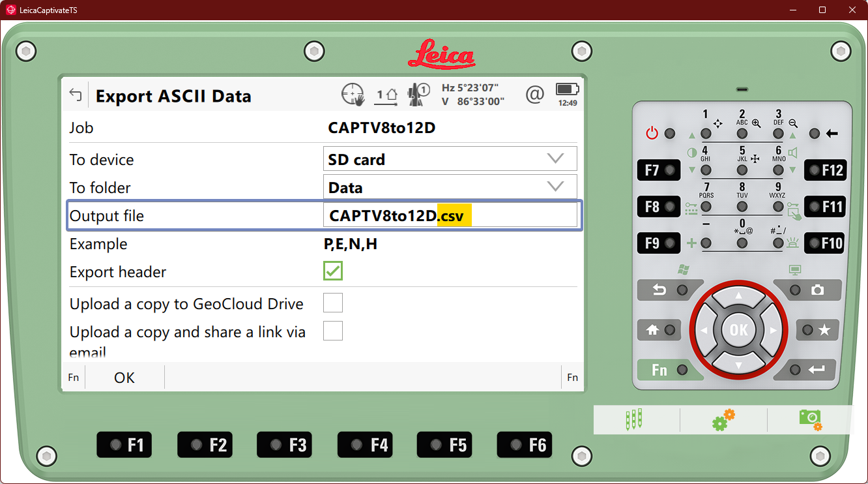Click the 8 TUV keypad key
The width and height of the screenshot is (868, 484).
pos(742,207)
